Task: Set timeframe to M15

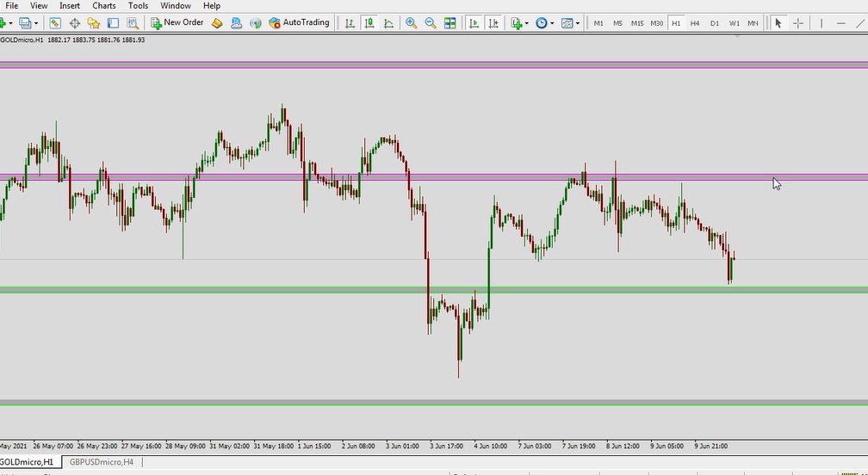Action: (637, 23)
